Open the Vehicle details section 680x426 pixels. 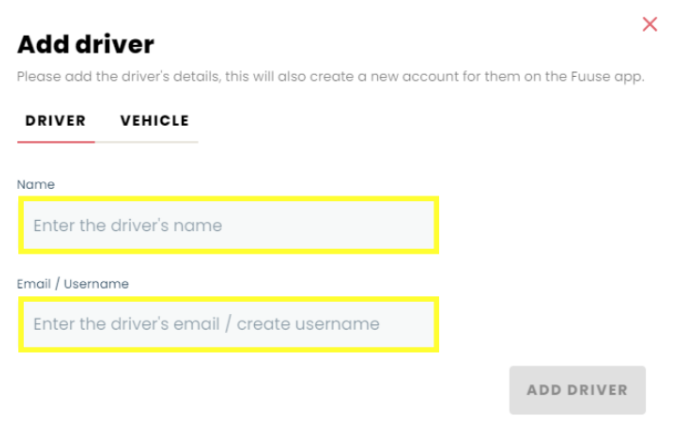[154, 121]
